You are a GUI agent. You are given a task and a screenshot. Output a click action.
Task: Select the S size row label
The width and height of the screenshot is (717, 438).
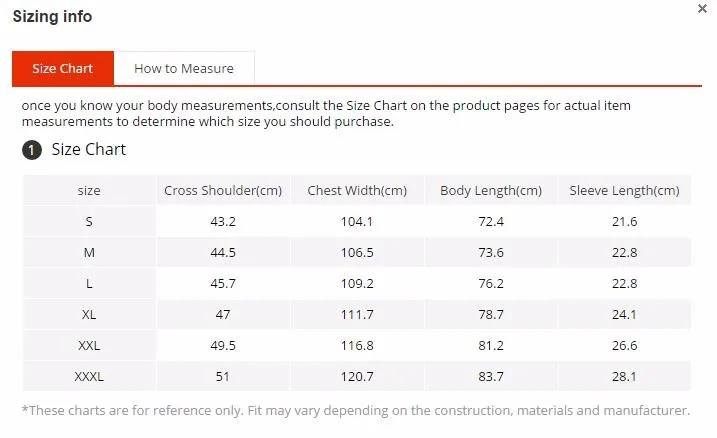pos(89,222)
